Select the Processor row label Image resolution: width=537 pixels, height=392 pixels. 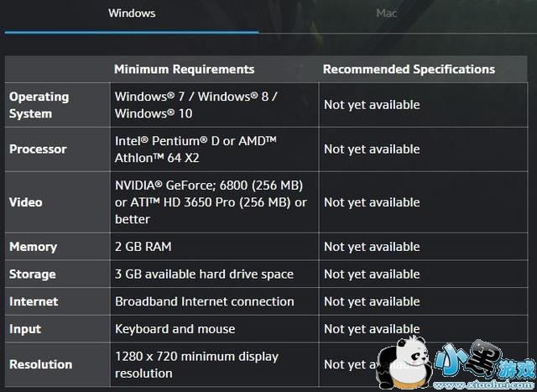[x=38, y=149]
